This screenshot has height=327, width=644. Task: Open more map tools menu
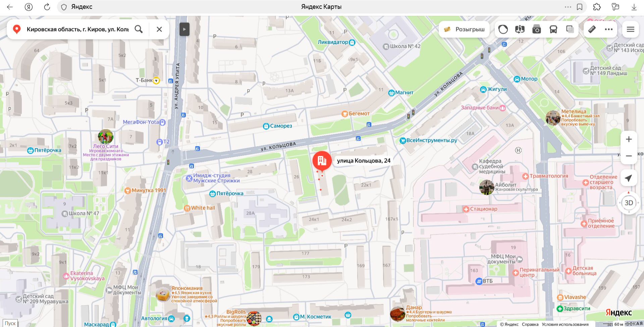point(609,29)
